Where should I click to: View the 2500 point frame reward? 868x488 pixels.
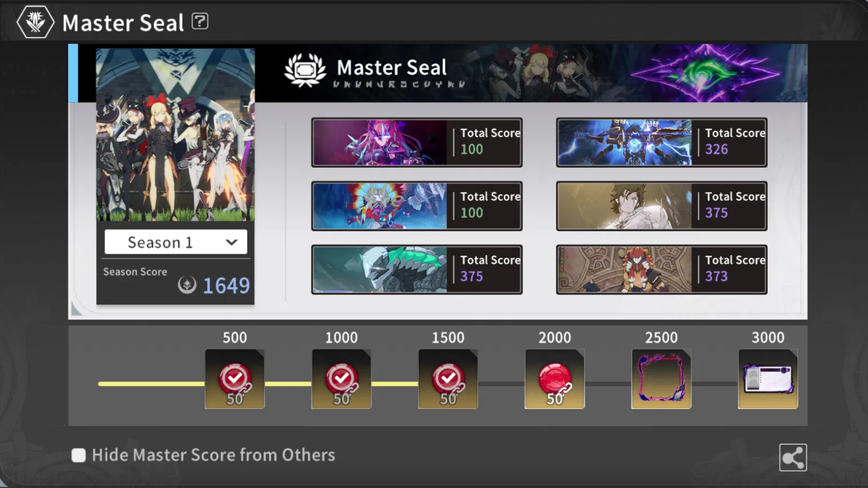point(661,379)
